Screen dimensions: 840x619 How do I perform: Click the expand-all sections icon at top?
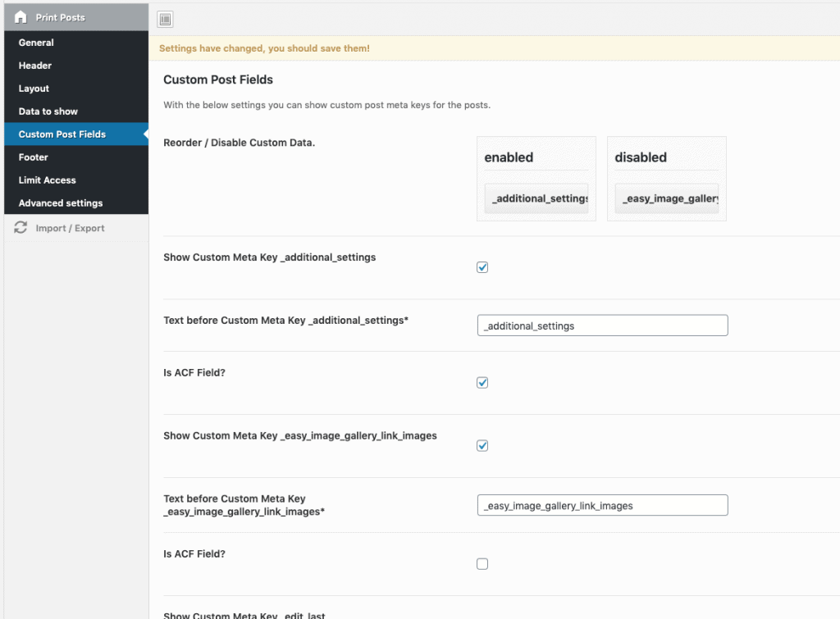click(x=165, y=19)
